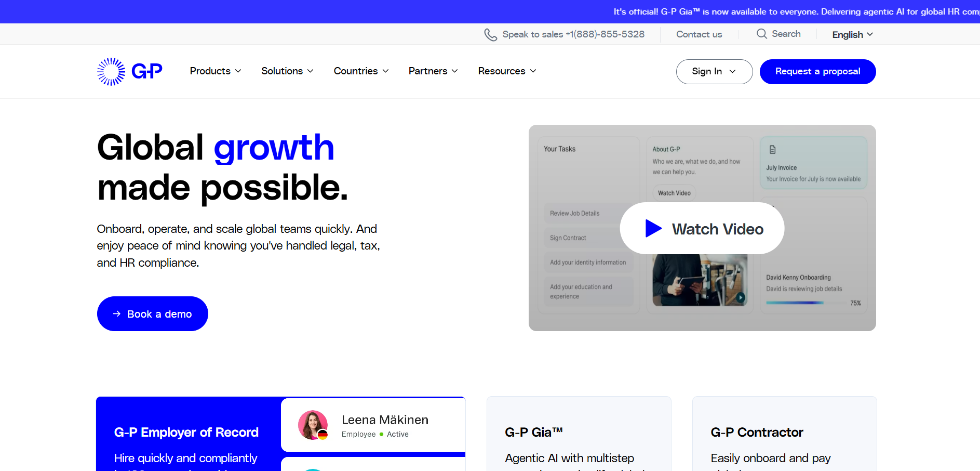Click the man-with-tablet video thumbnail
980x471 pixels.
pos(700,280)
